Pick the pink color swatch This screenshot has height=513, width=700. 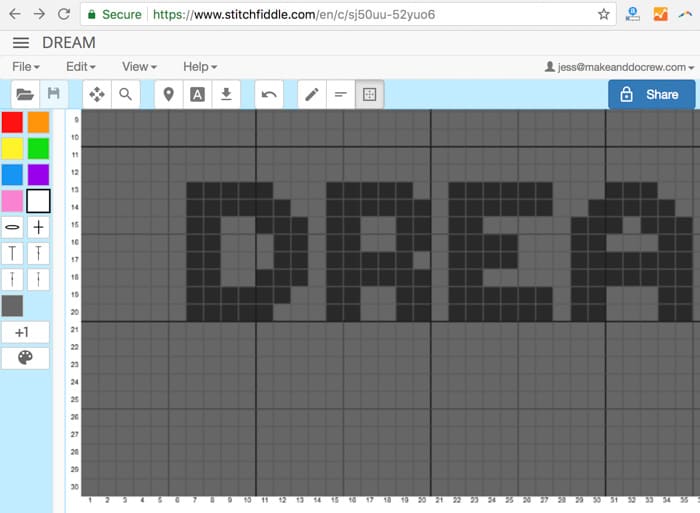tap(12, 201)
